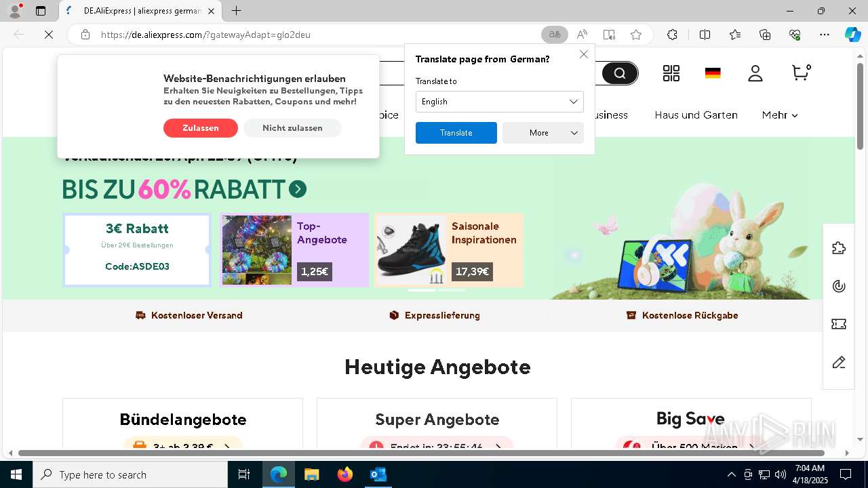Open Saisonale Inspirationen promo card

(449, 250)
